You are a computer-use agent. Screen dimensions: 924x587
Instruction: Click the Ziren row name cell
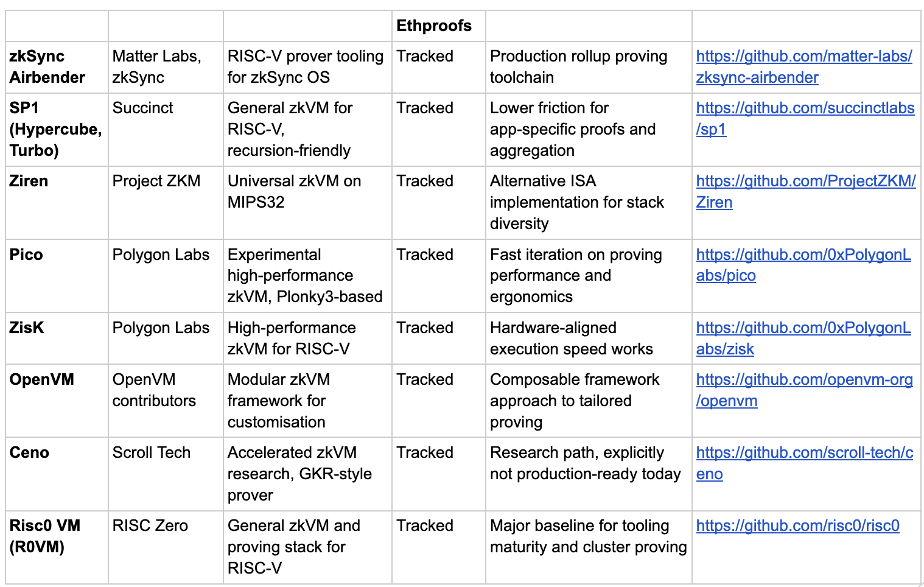(x=57, y=203)
